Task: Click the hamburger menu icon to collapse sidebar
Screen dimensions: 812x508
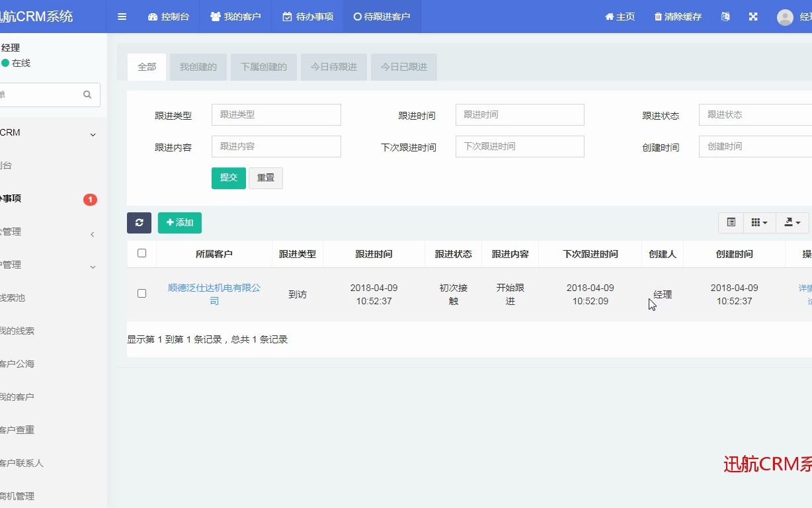Action: [x=122, y=17]
